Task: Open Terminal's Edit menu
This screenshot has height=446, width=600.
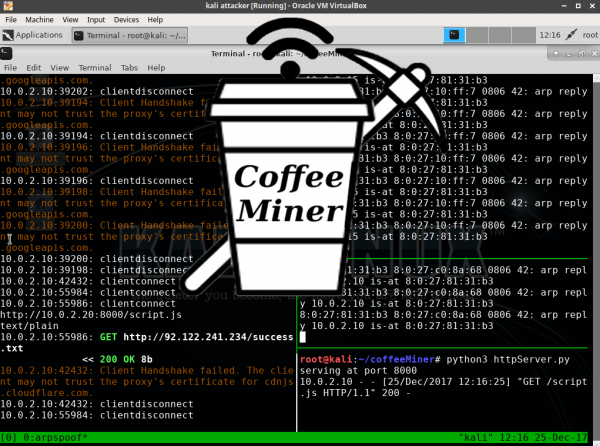Action: 31,68
